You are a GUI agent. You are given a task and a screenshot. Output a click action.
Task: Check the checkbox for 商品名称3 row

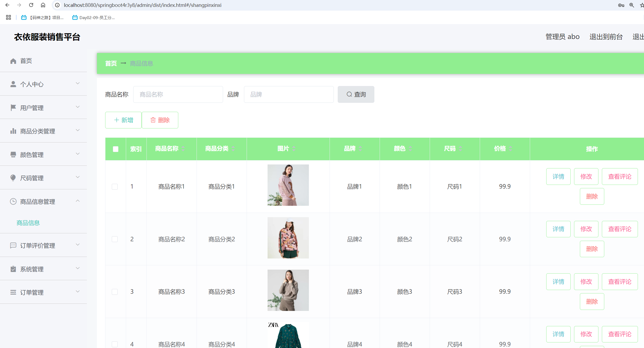[115, 292]
